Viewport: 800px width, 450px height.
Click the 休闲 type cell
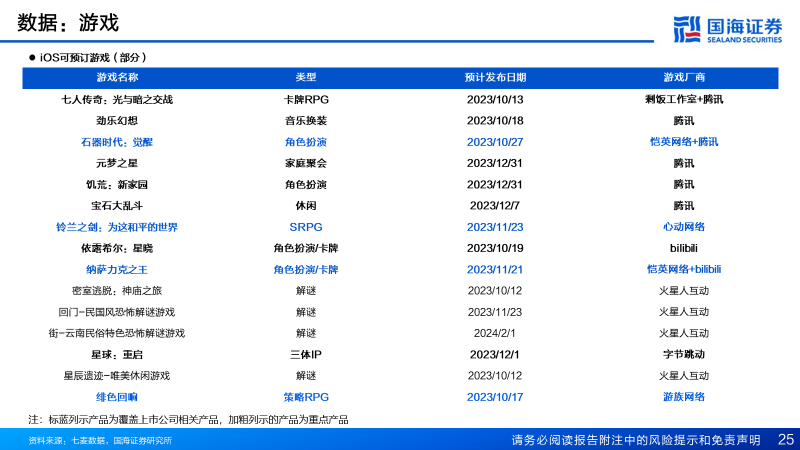(306, 206)
